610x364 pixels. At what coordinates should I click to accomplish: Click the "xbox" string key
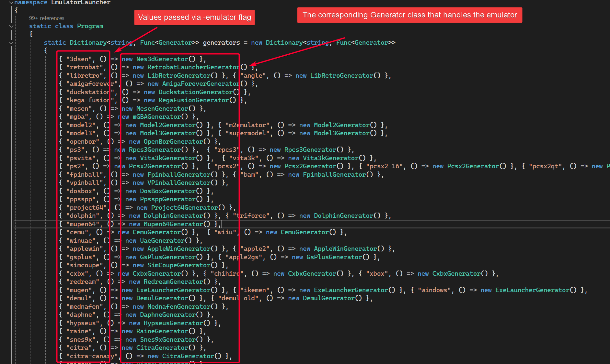click(x=377, y=274)
